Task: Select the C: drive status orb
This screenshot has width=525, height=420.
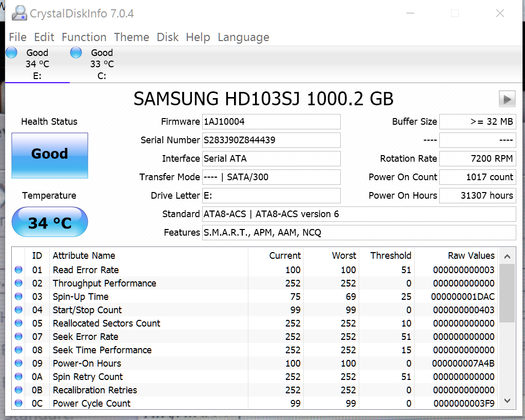Action: pos(76,52)
